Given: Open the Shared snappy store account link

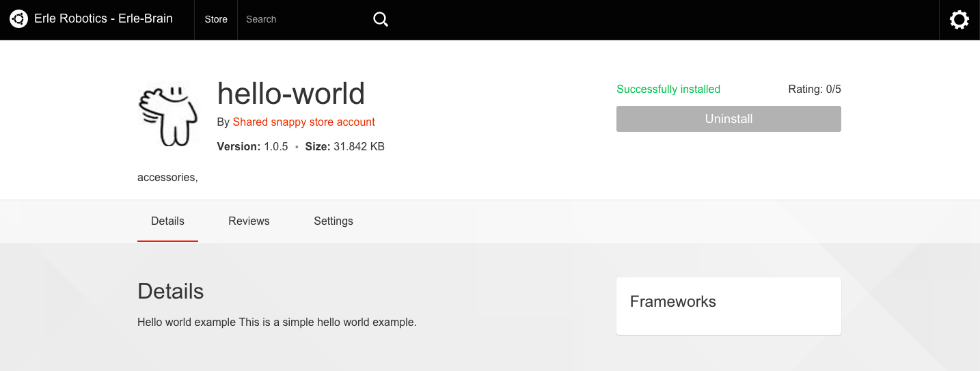Looking at the screenshot, I should pos(303,122).
